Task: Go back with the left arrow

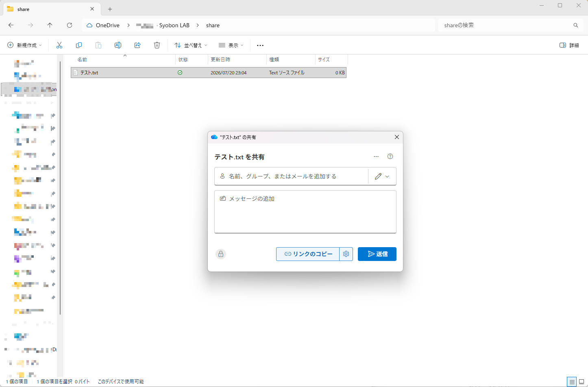Action: (11, 25)
